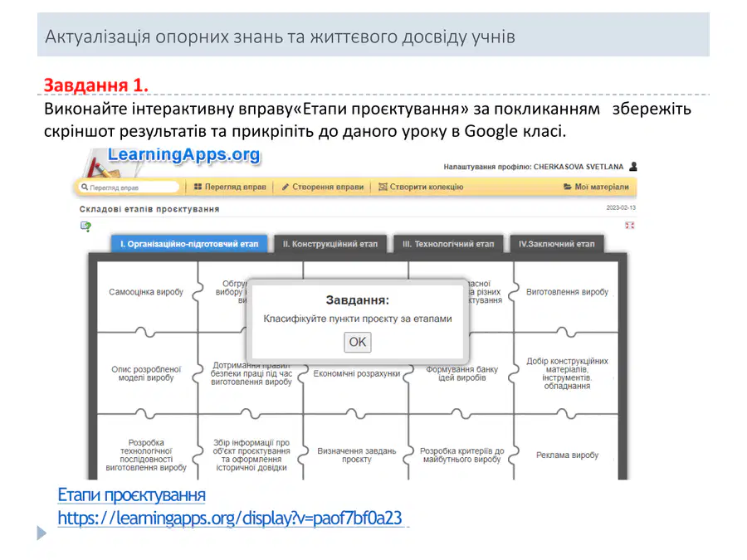Open Створити колекцію menu item

[x=421, y=187]
